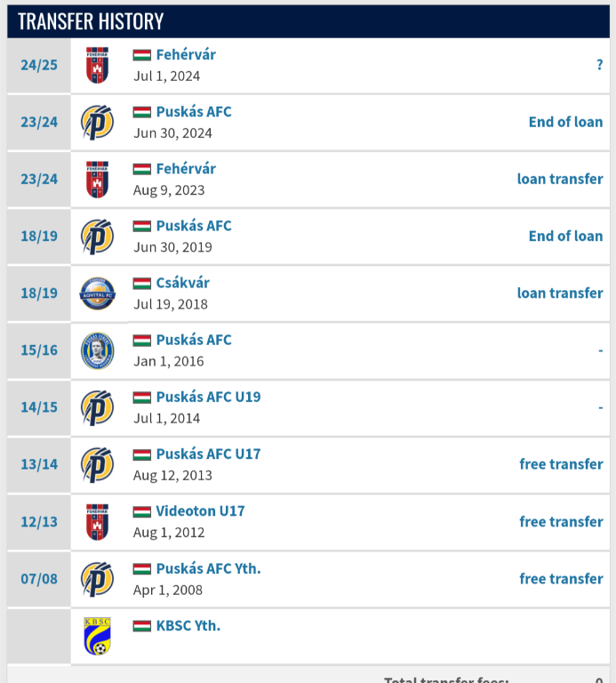Click 'free transfer' for Puskás AFC Yth.
The height and width of the screenshot is (683, 616).
point(561,579)
